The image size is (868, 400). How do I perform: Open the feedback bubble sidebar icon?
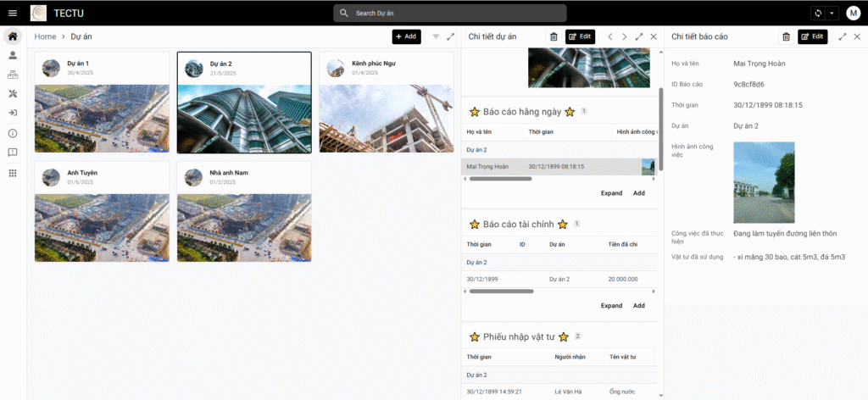point(13,153)
